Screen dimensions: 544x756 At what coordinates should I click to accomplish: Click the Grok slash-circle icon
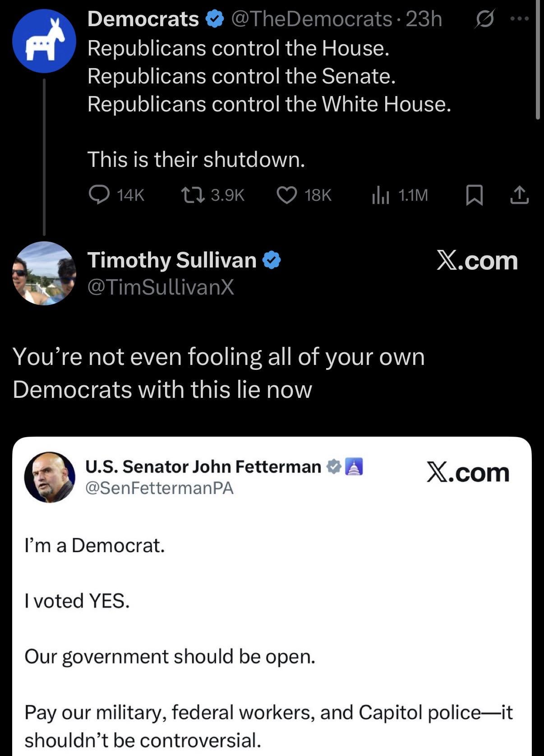484,19
